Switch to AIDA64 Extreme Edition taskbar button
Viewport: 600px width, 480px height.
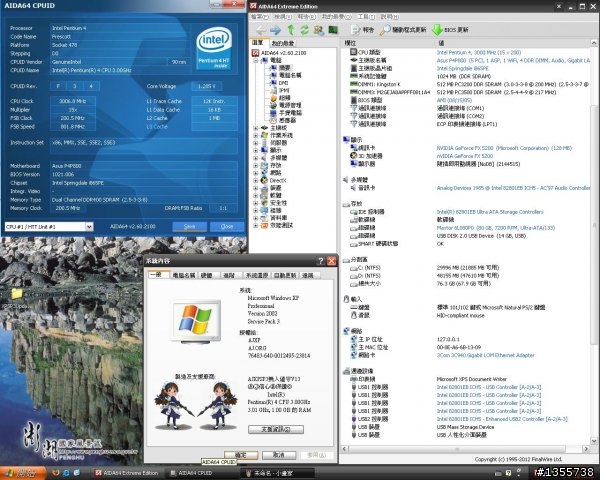pos(127,473)
